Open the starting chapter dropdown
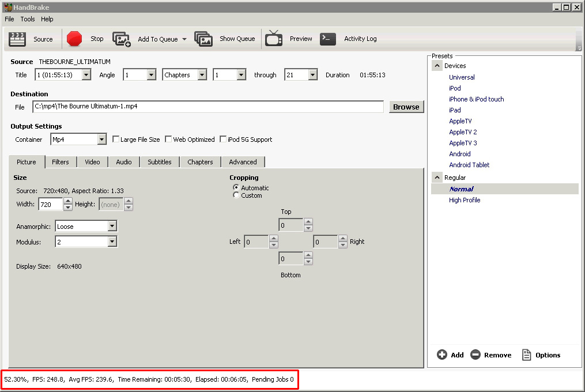Image resolution: width=585 pixels, height=392 pixels. coord(241,75)
